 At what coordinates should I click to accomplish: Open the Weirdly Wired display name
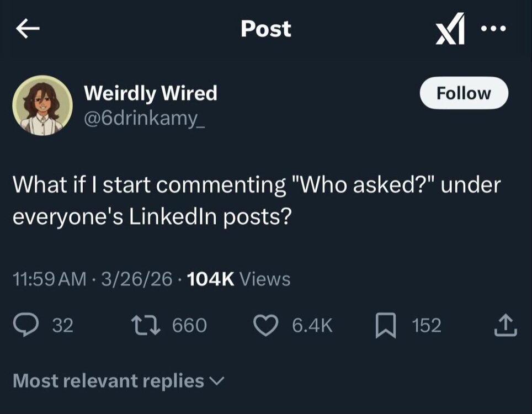(150, 93)
